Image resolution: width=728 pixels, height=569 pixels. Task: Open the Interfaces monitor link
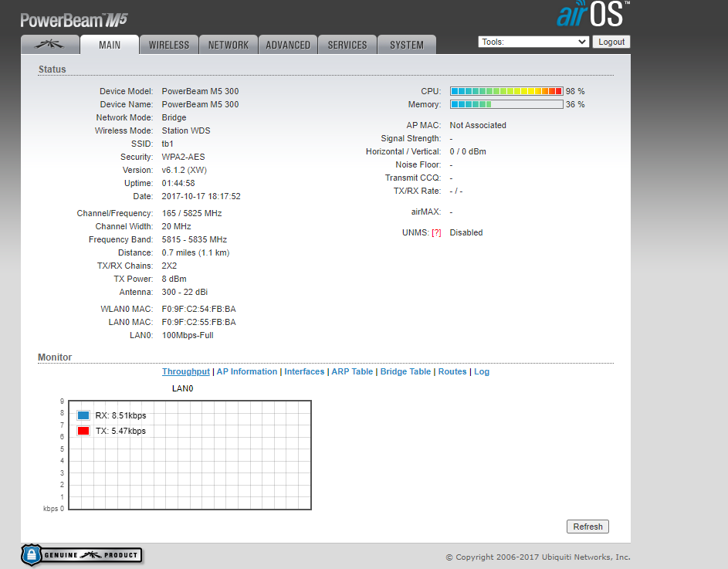304,371
